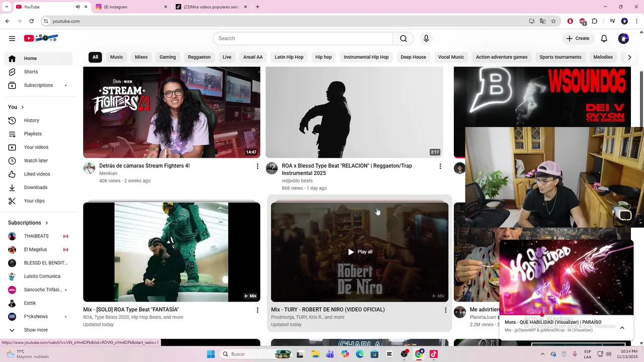Expand the mini player chevron
This screenshot has width=644, height=362.
click(x=622, y=328)
